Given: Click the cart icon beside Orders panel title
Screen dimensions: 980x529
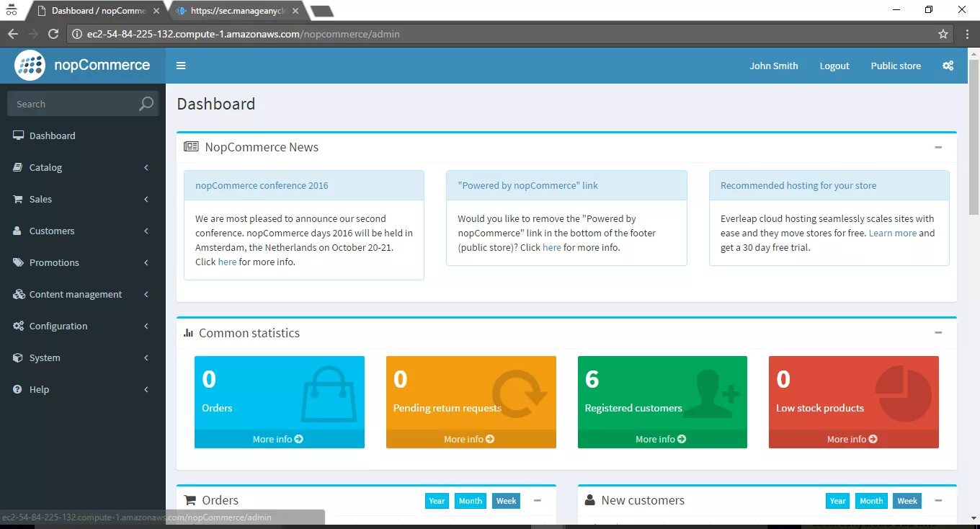Looking at the screenshot, I should tap(190, 500).
